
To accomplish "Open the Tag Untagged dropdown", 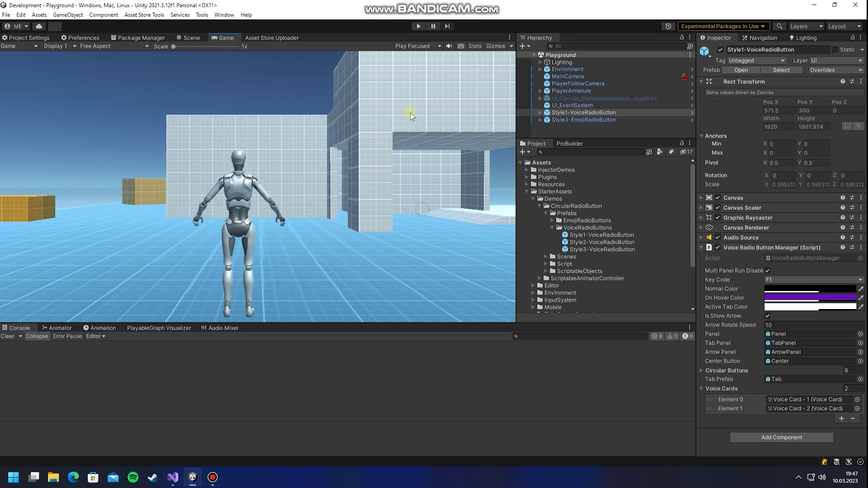I will 756,61.
